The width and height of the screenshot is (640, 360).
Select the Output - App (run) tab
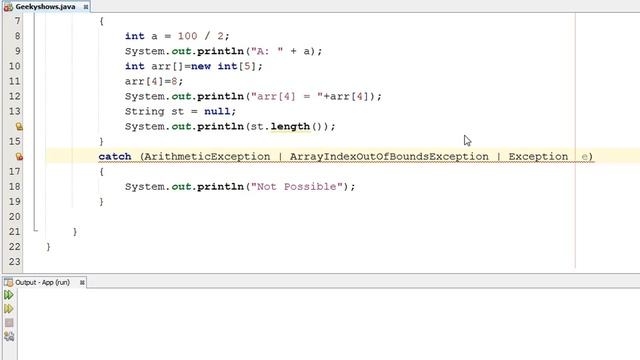(x=42, y=282)
